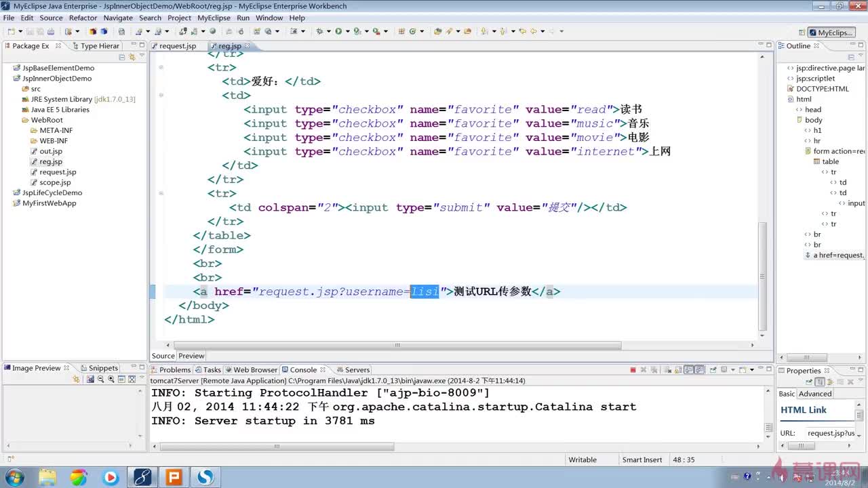This screenshot has width=868, height=488.
Task: Select out.jsp in Package Explorer
Action: pyautogui.click(x=50, y=151)
